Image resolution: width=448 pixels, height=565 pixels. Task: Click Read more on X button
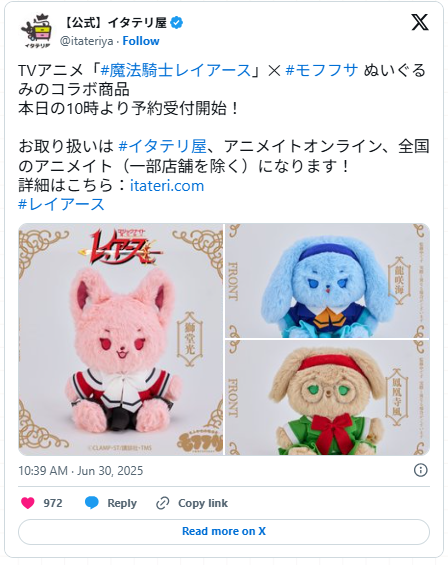224,531
